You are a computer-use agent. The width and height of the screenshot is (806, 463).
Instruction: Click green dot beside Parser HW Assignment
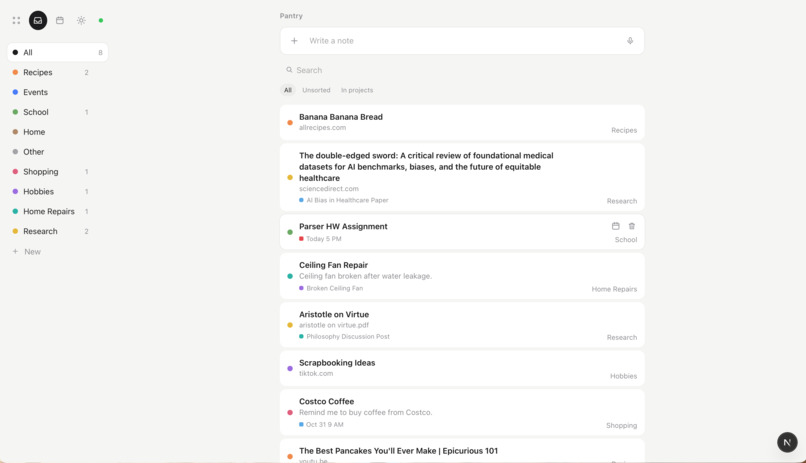(x=290, y=232)
